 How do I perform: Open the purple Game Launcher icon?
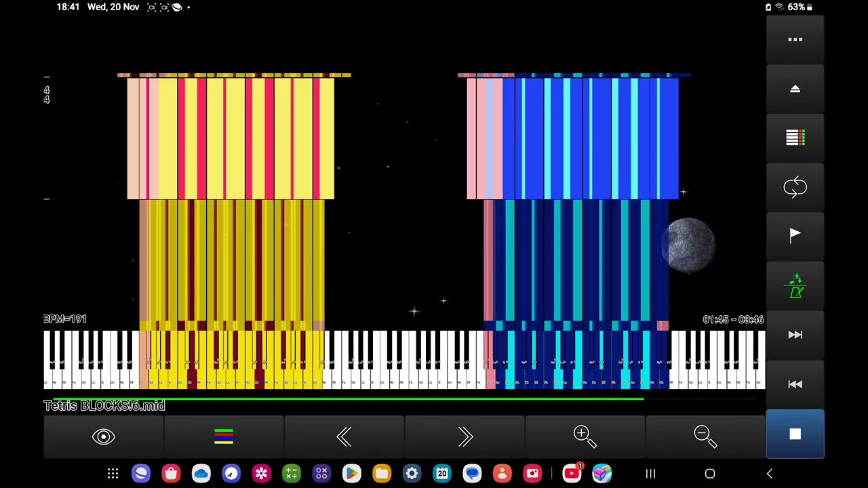click(x=321, y=474)
